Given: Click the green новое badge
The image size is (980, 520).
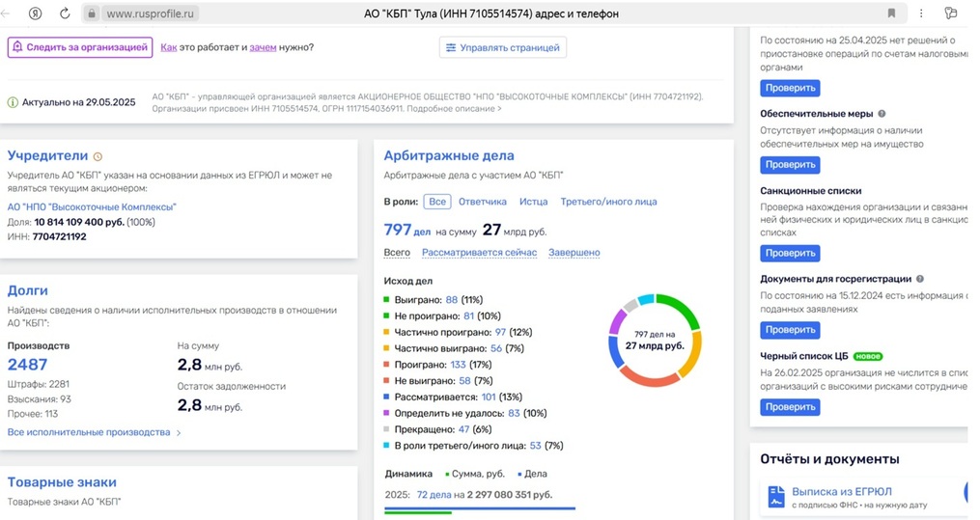Looking at the screenshot, I should [x=867, y=356].
